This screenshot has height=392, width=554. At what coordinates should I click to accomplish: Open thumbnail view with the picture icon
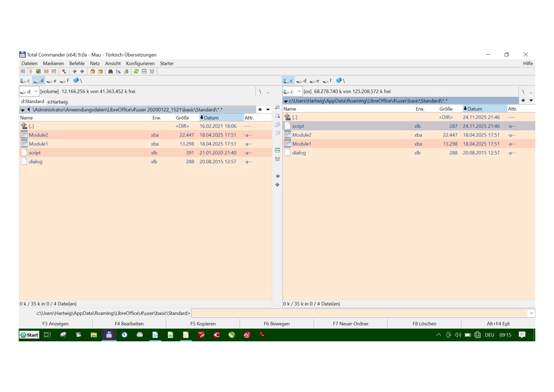tap(38, 71)
